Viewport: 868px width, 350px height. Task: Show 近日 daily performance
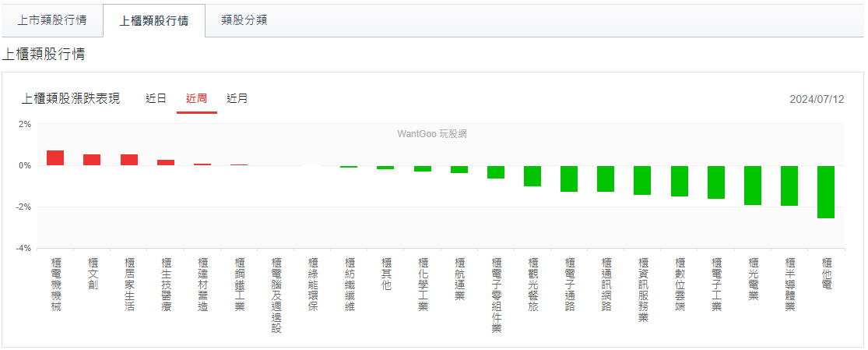[x=156, y=99]
